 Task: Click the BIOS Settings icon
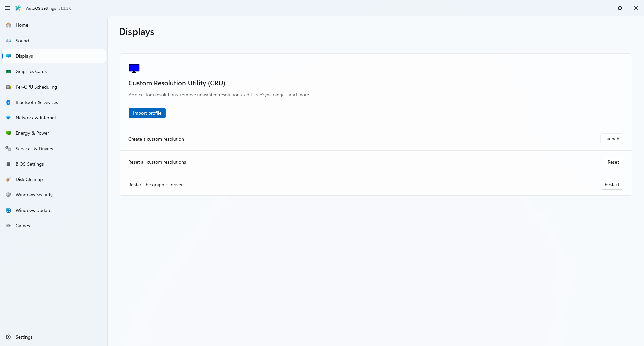click(8, 164)
